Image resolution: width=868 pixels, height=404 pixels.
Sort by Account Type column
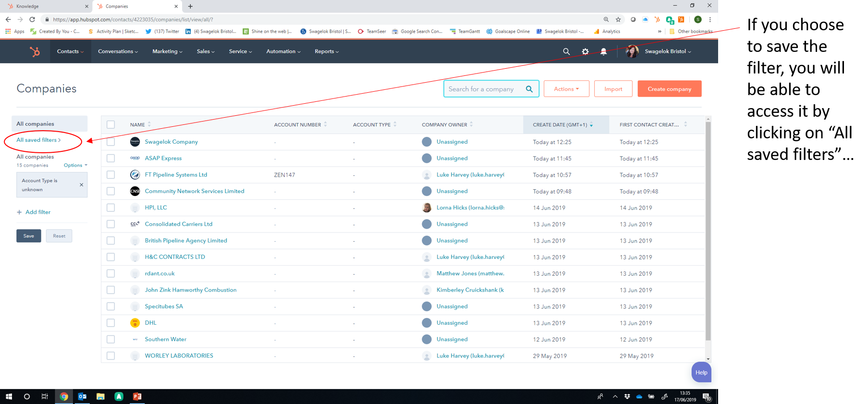tap(395, 124)
